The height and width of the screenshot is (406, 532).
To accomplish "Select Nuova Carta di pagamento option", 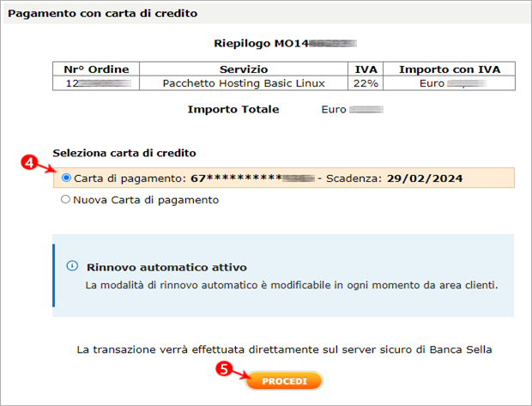I will [65, 199].
